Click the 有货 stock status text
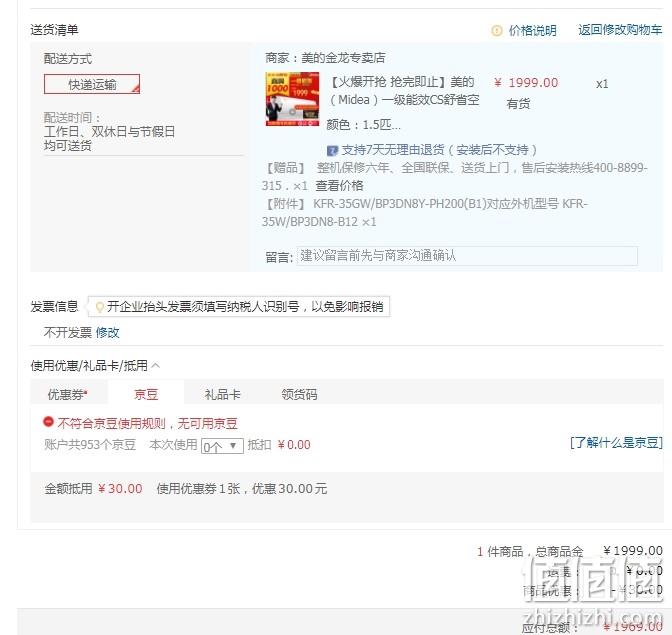 (518, 104)
